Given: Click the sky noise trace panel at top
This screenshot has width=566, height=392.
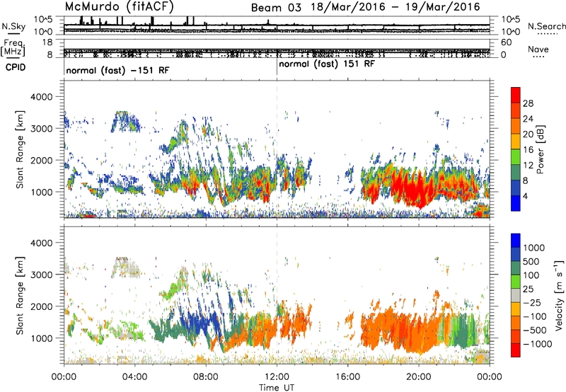Looking at the screenshot, I should 277,25.
